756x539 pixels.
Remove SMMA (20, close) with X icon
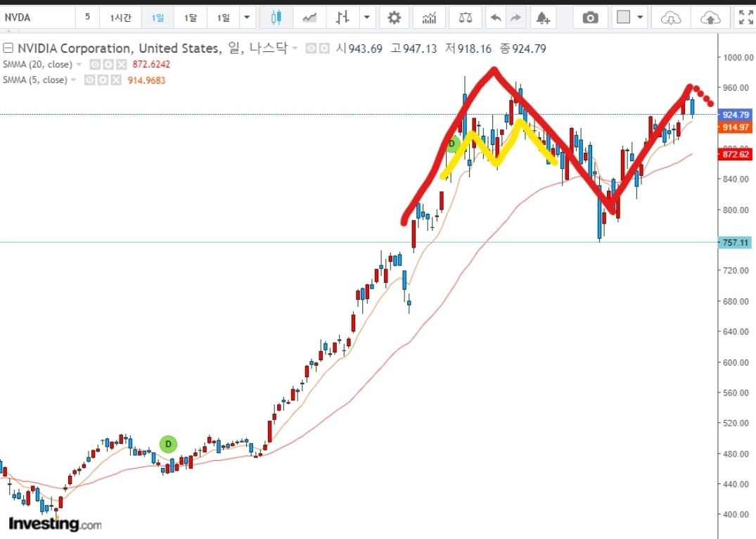[121, 64]
